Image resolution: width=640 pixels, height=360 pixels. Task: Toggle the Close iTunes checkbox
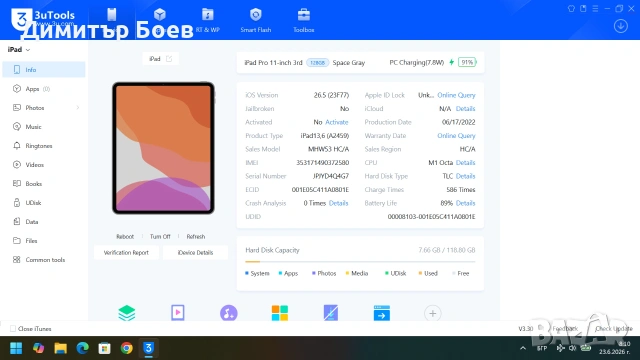point(13,329)
